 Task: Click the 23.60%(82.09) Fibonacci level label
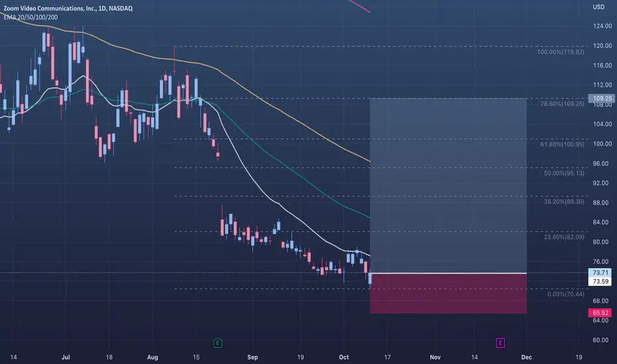(x=564, y=237)
